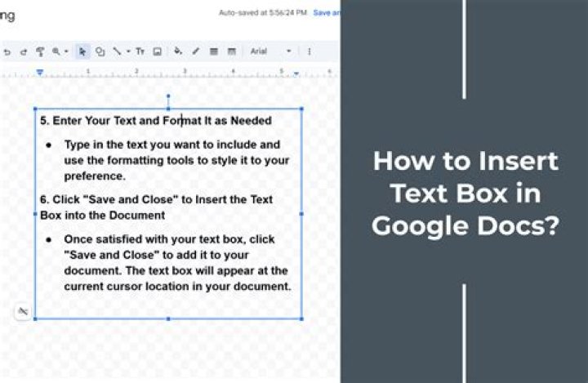Image resolution: width=588 pixels, height=383 pixels.
Task: Click the floating icon at bottom-left of canvas
Action: [23, 311]
